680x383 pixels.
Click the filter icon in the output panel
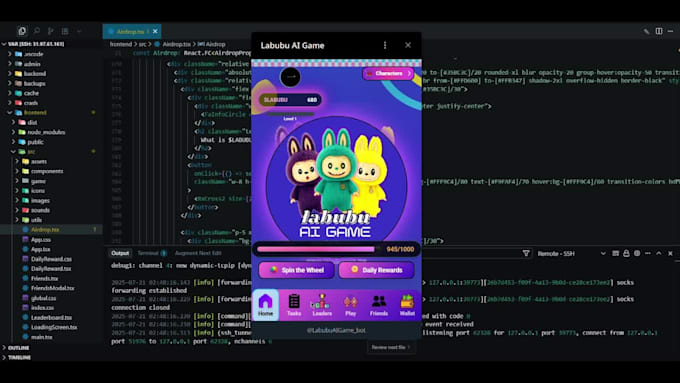526,253
